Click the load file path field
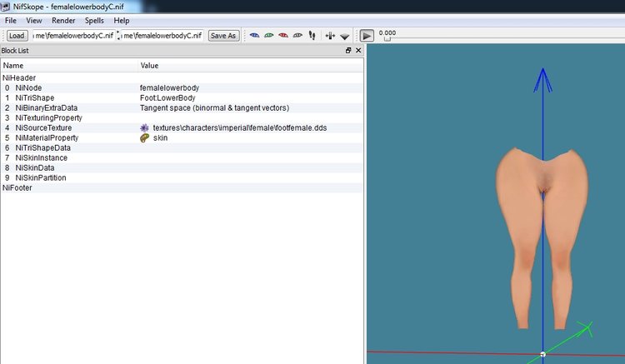 [x=74, y=36]
